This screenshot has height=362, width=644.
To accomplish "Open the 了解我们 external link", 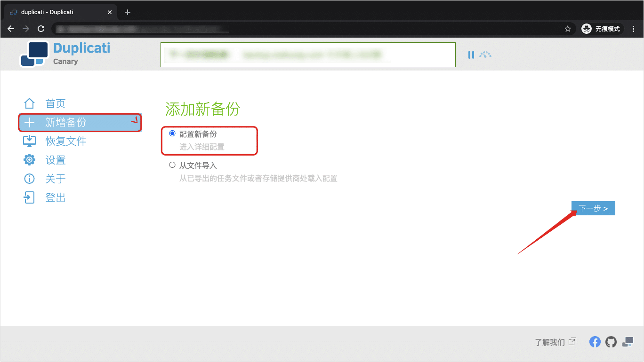I will click(555, 342).
